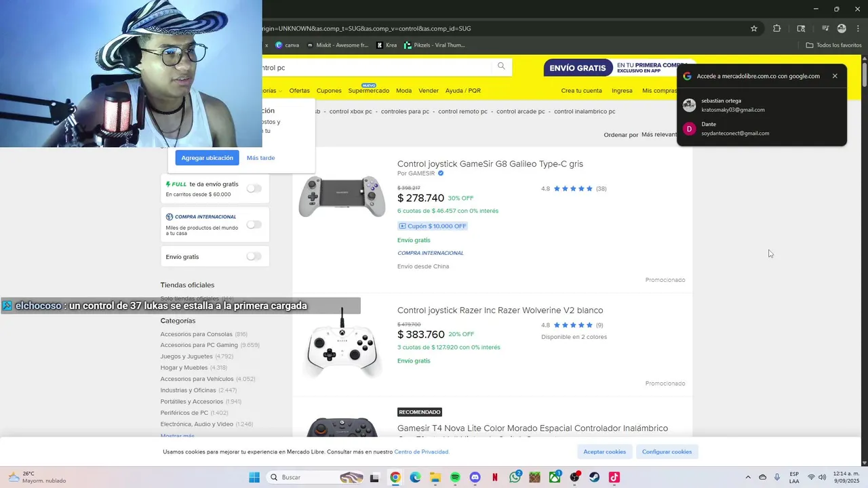Click Crea tu cuenta link
This screenshot has width=868, height=488.
pyautogui.click(x=581, y=91)
